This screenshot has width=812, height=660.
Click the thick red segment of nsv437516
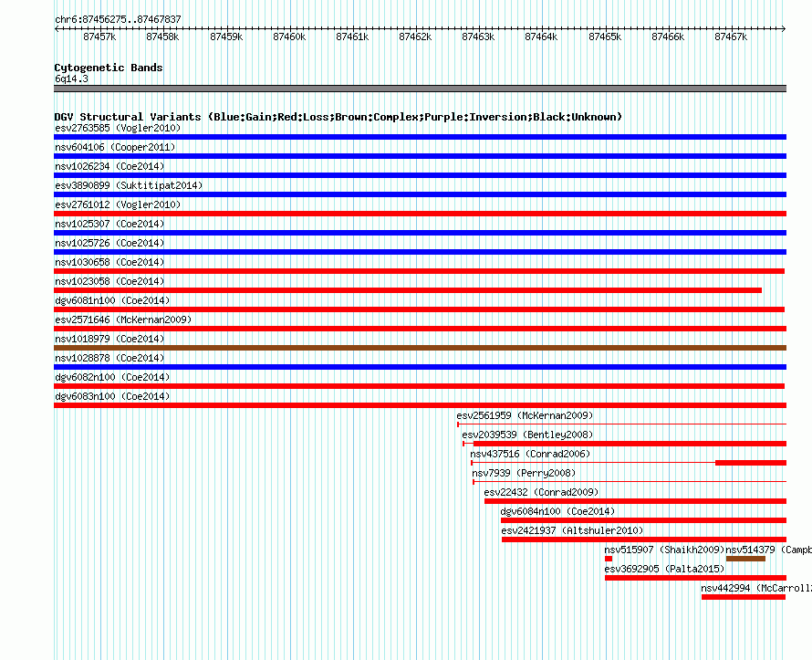pos(751,463)
